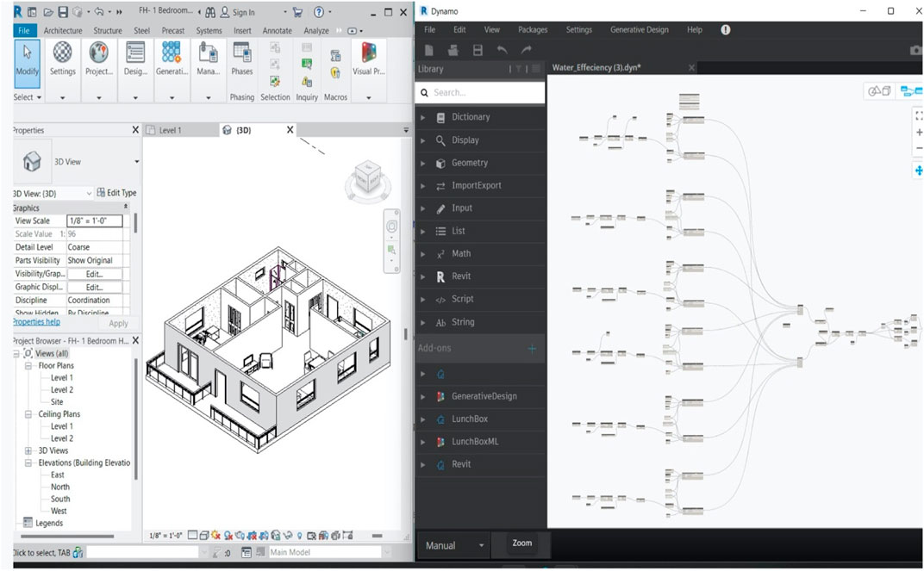Open the Phases tool in Revit

(x=241, y=59)
